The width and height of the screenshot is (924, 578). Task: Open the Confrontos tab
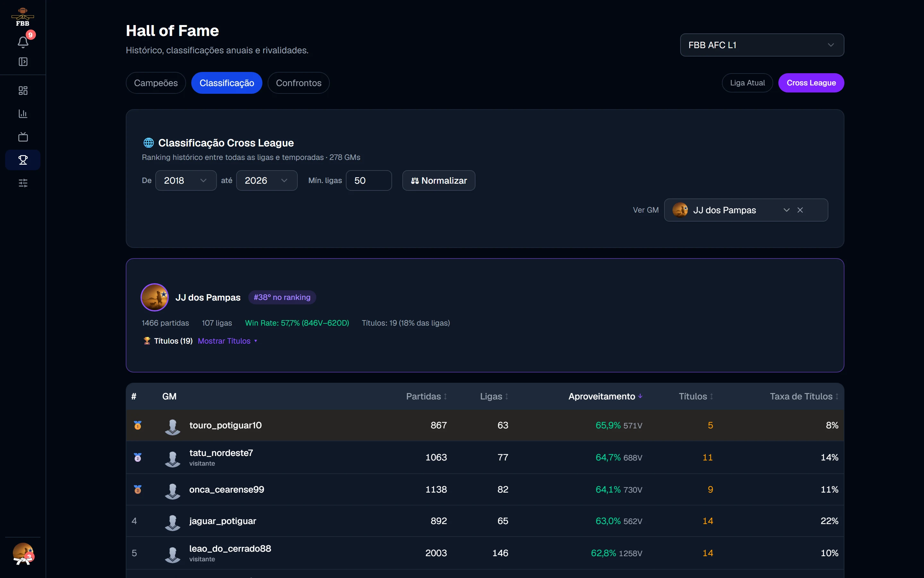[x=299, y=83]
